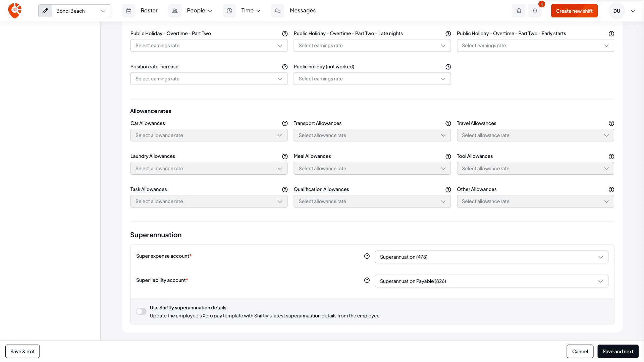The image size is (644, 362).
Task: Click the DU user avatar
Action: pos(617,11)
